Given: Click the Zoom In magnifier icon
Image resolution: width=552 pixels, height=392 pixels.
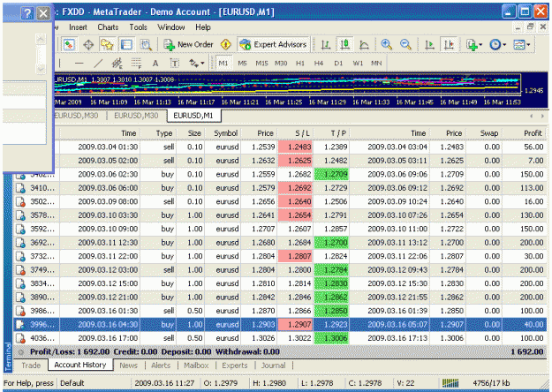Looking at the screenshot, I should (386, 44).
